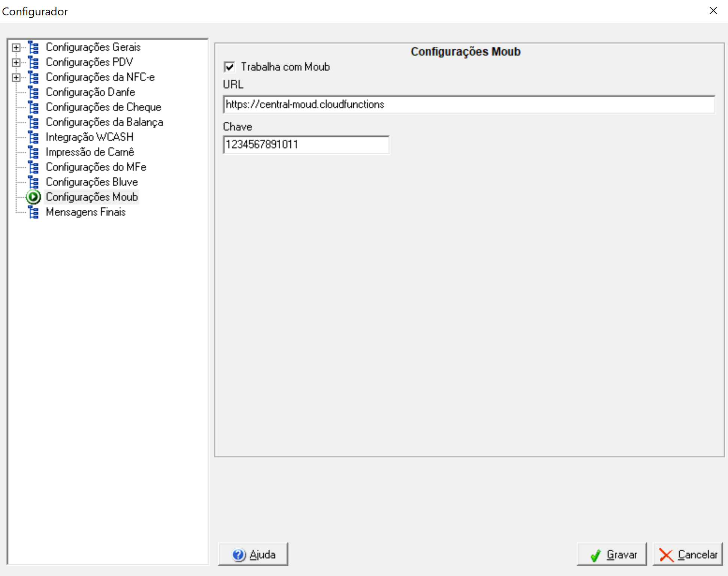
Task: Open the Mensagens Finais section
Action: tap(85, 212)
